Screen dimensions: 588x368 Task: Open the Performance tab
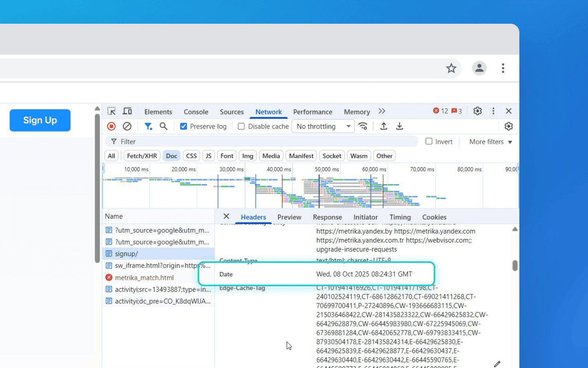coord(313,112)
